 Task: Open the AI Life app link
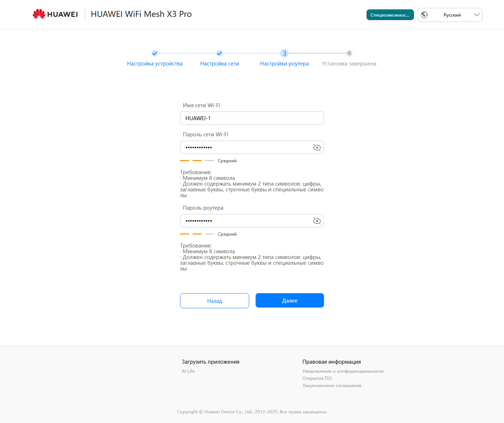(x=188, y=371)
